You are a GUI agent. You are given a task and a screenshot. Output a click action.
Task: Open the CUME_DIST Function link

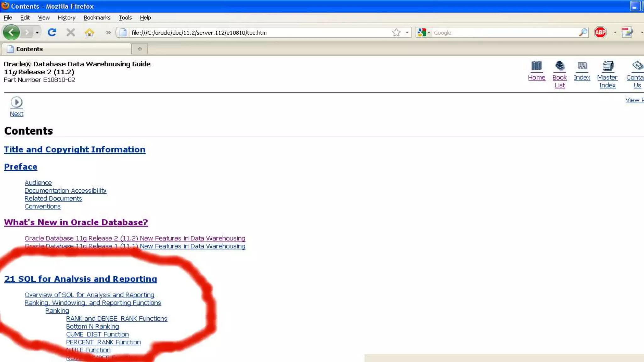coord(97,334)
